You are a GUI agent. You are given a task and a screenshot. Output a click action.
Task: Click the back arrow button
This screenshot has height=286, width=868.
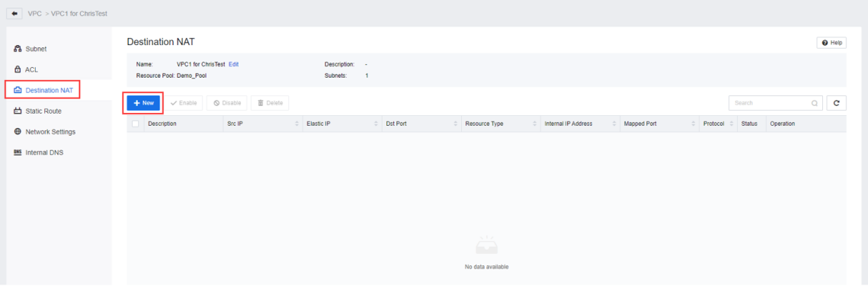pyautogui.click(x=14, y=13)
